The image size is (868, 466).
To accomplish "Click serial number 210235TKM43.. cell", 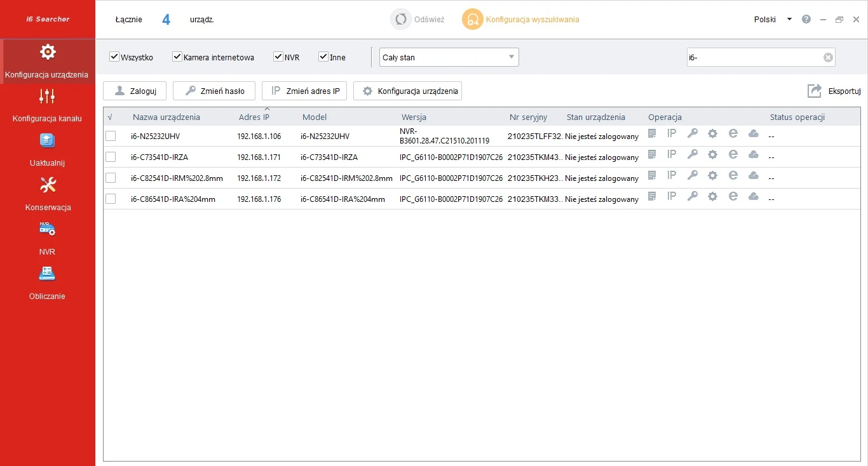I will click(535, 157).
